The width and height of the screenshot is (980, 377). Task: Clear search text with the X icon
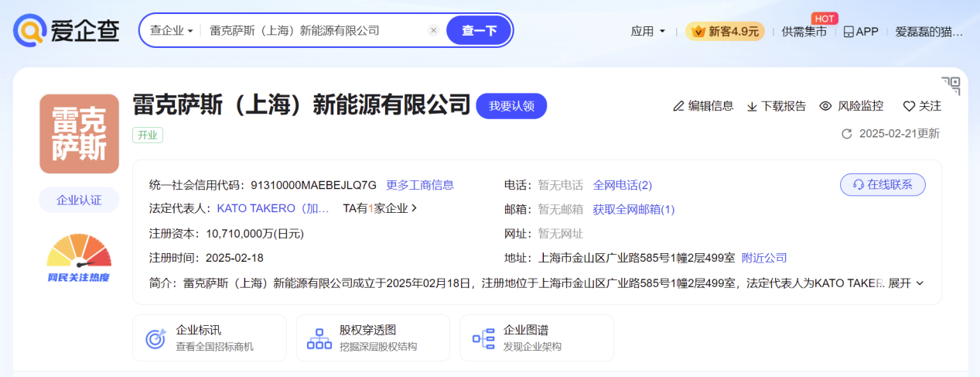(x=433, y=30)
